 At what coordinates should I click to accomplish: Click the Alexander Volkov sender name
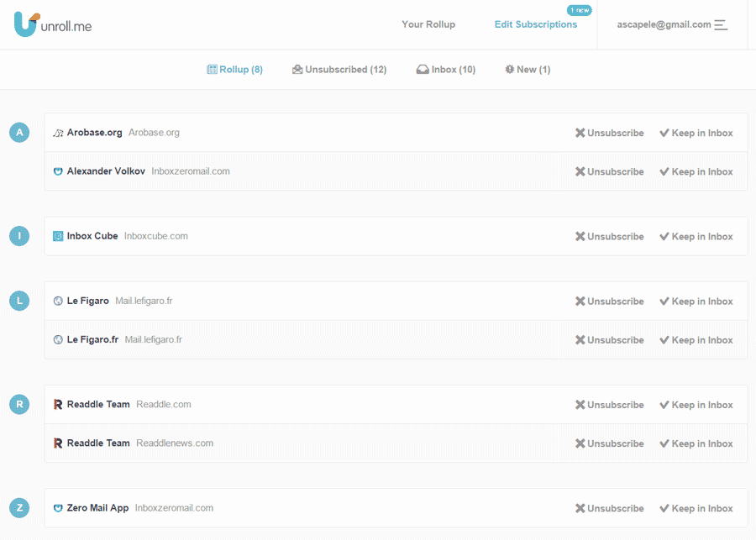coord(106,171)
